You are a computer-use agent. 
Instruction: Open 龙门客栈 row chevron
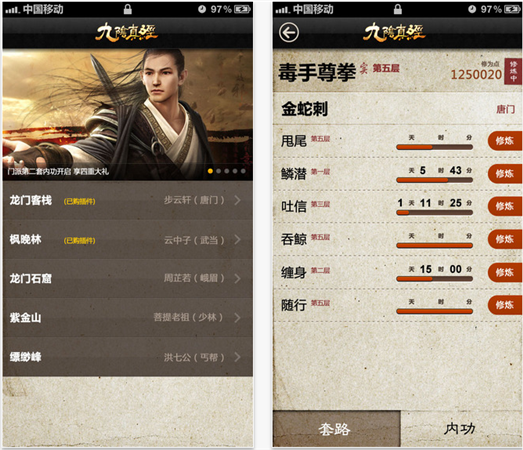click(x=237, y=200)
